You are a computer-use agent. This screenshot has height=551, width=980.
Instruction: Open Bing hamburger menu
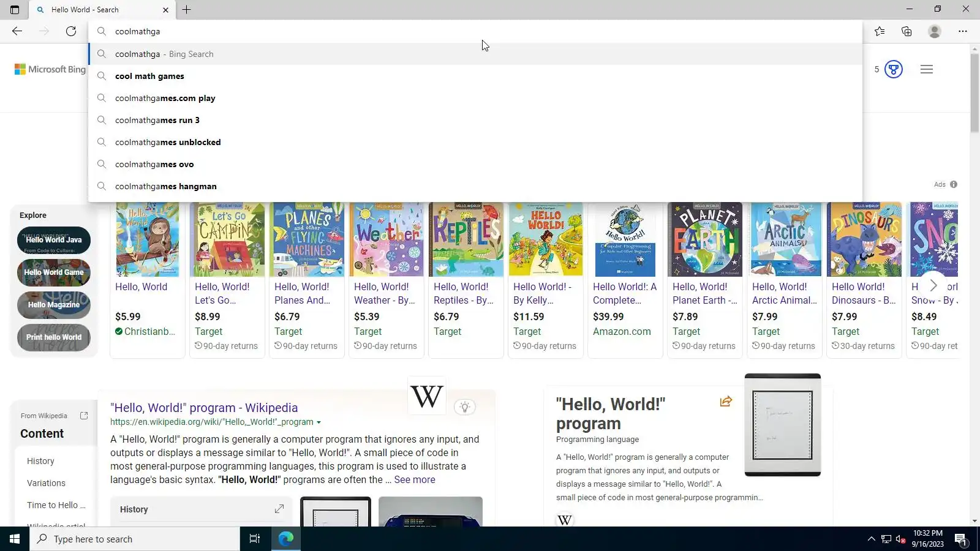[x=927, y=69]
